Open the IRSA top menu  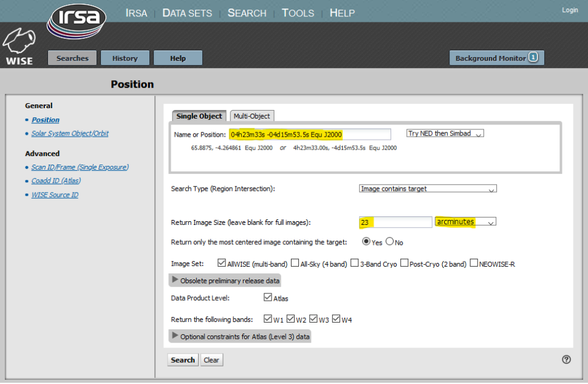click(136, 13)
